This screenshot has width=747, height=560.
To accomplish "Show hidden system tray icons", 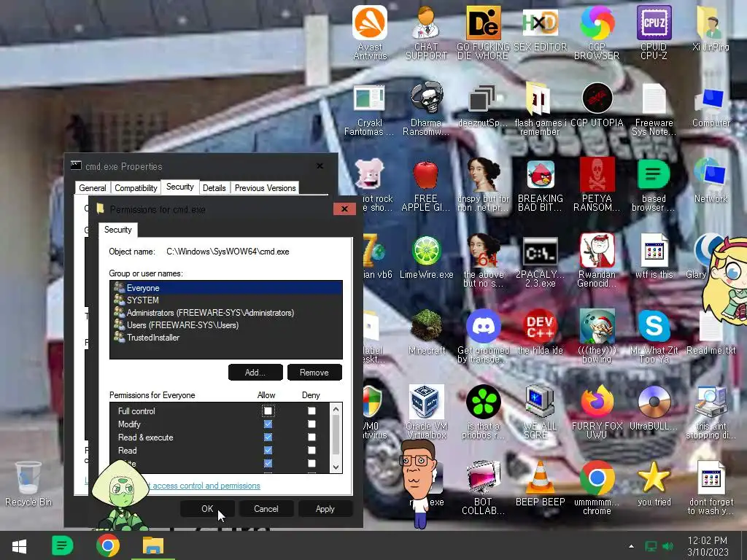I will 631,546.
